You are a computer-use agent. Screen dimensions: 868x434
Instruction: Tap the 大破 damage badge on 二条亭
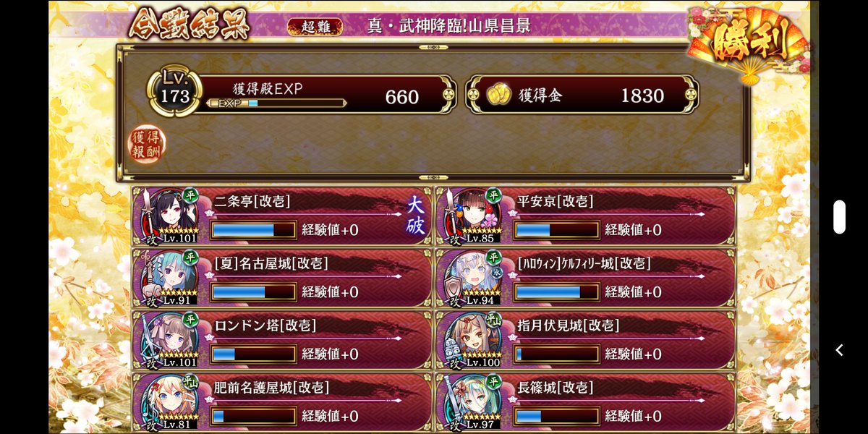[x=417, y=215]
